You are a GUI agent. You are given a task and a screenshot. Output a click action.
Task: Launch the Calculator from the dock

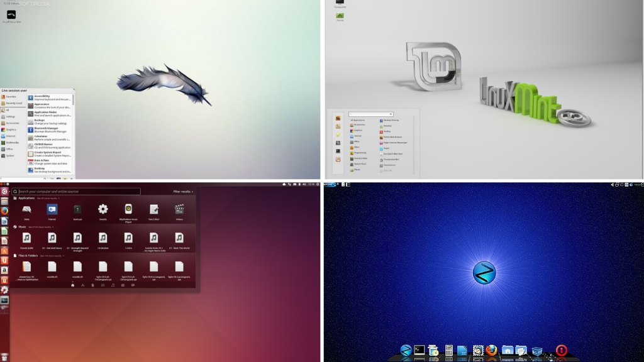pos(448,351)
